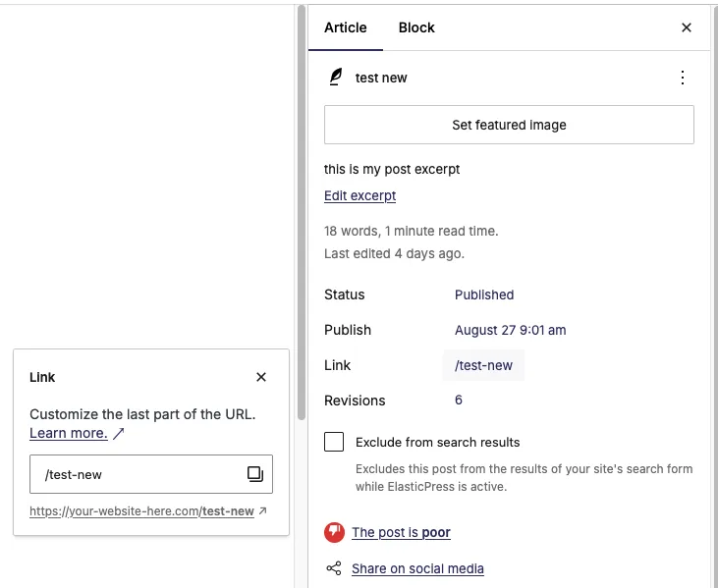Click the share icon
This screenshot has width=718, height=588.
[334, 568]
